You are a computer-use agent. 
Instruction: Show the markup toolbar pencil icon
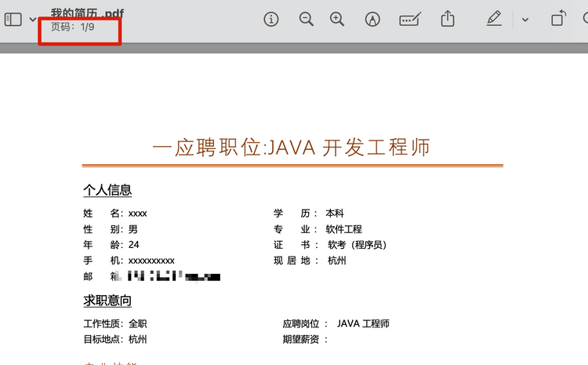click(x=494, y=18)
